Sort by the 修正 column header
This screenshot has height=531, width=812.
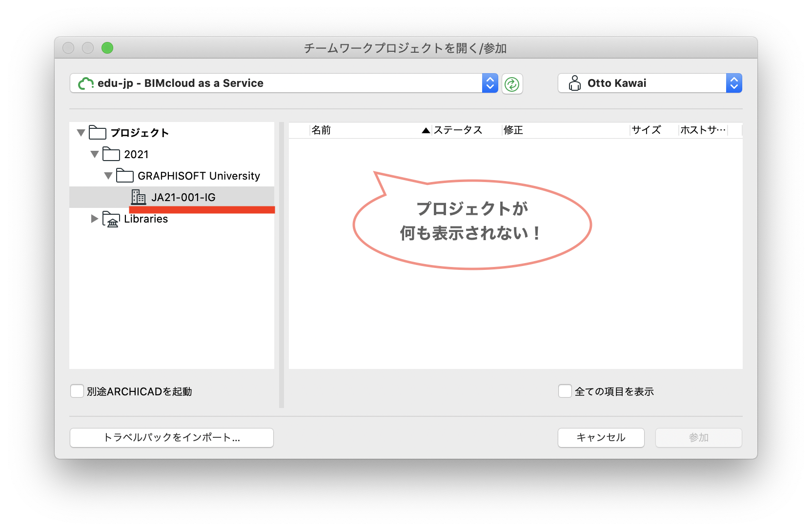513,130
